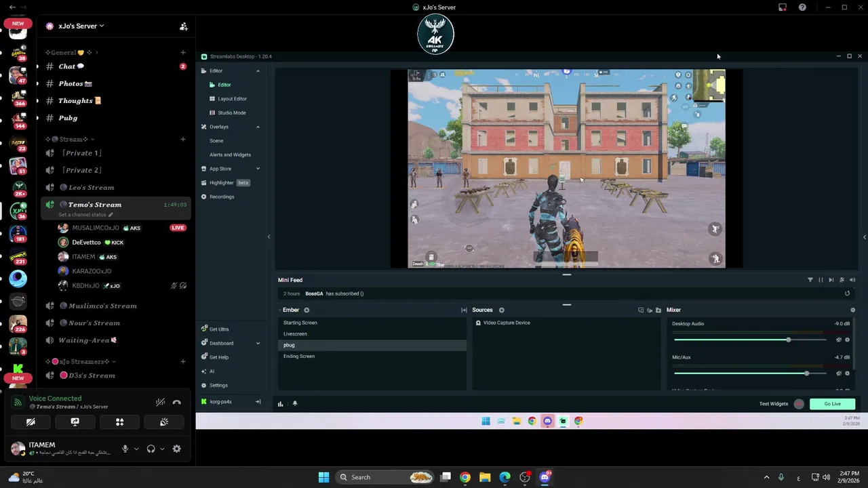Screen dimensions: 868x488
Task: Open Discord user settings gear
Action: pos(177,449)
